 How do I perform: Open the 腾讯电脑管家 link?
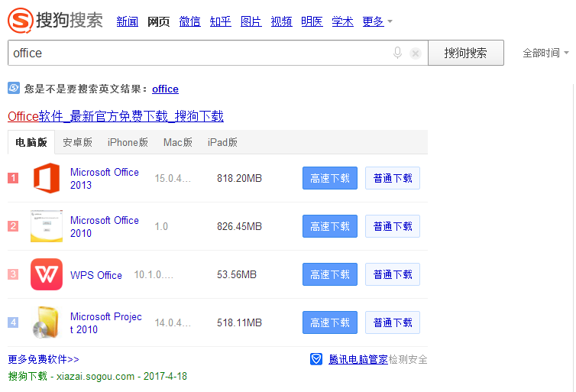(358, 359)
